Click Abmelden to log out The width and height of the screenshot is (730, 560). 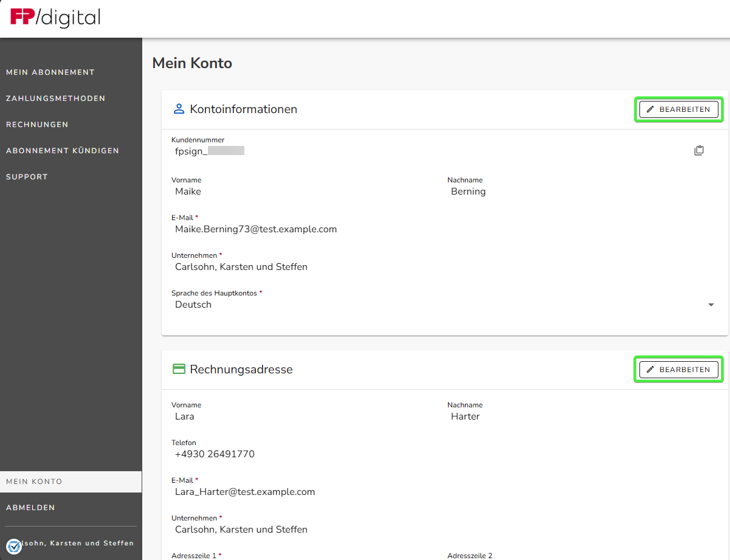[x=30, y=508]
